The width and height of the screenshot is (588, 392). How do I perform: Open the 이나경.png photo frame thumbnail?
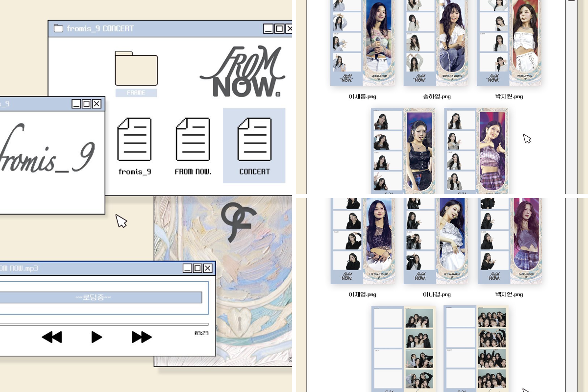point(436,241)
